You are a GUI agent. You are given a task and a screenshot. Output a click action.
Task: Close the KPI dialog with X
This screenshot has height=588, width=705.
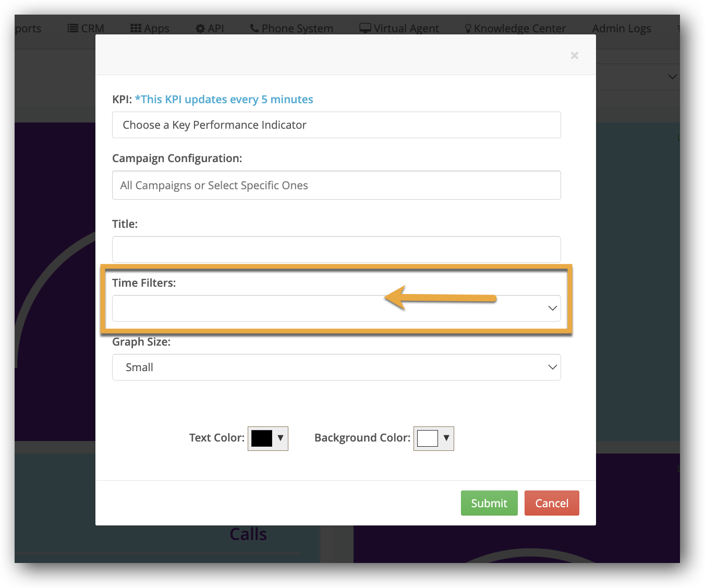pyautogui.click(x=574, y=55)
